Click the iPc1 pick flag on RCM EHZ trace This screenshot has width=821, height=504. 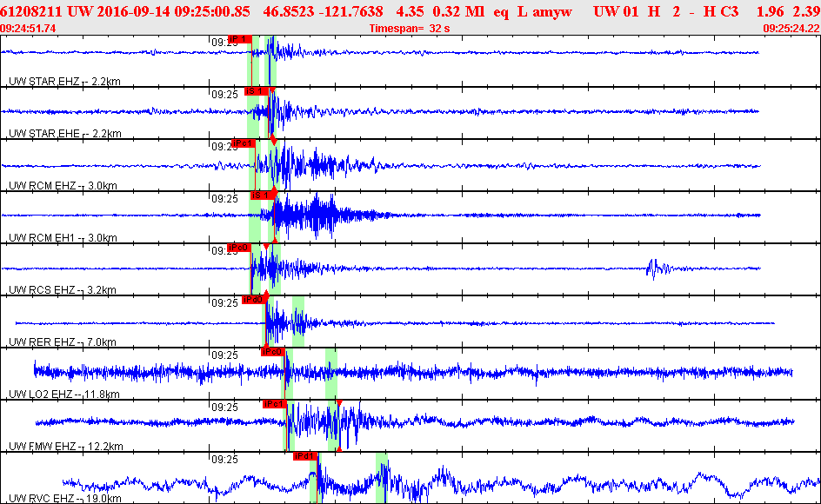pyautogui.click(x=244, y=143)
